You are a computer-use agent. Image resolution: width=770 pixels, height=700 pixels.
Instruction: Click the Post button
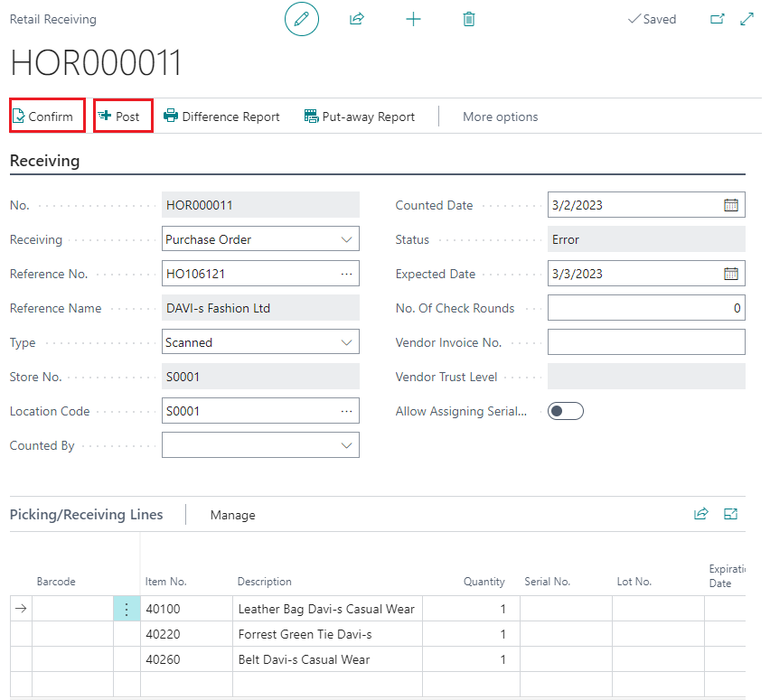tap(120, 117)
